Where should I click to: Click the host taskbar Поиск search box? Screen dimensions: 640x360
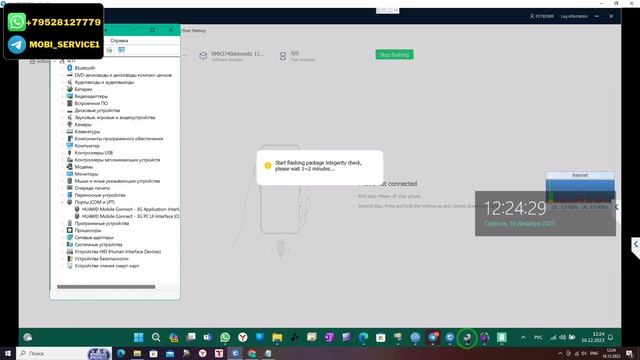coord(63,353)
